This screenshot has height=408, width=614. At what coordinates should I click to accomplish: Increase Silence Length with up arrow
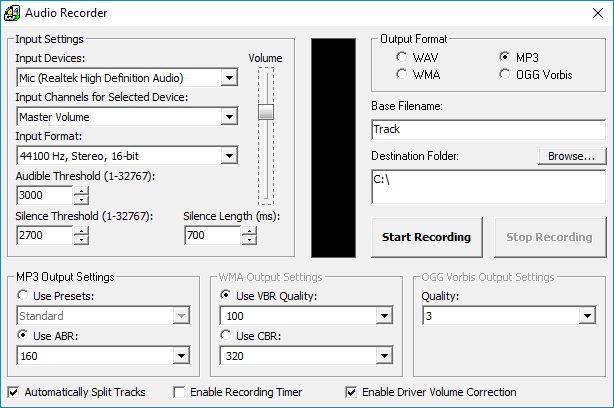249,231
